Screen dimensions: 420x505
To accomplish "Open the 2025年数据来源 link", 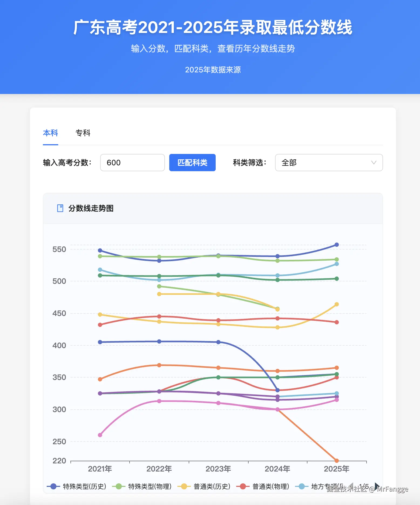I will [214, 70].
